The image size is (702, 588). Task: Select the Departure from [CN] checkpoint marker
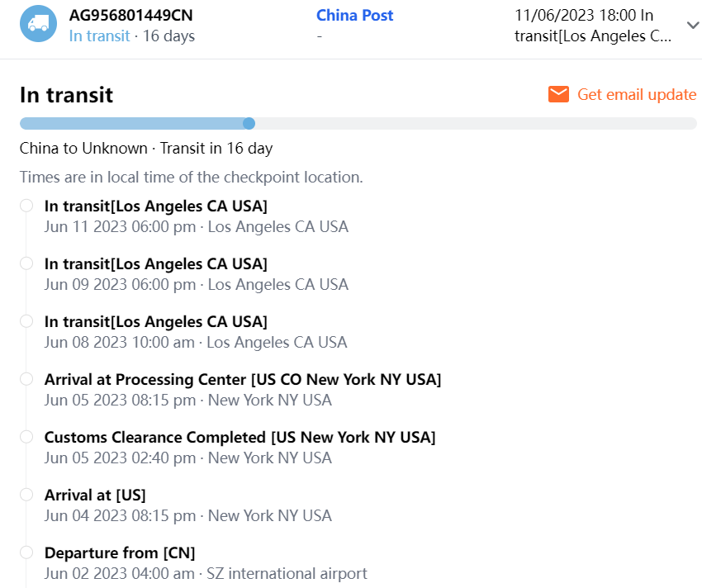point(26,552)
